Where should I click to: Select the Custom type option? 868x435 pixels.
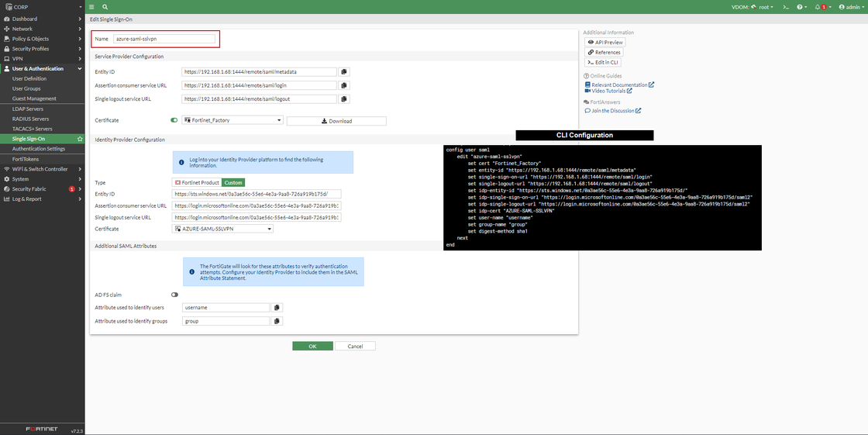point(233,182)
